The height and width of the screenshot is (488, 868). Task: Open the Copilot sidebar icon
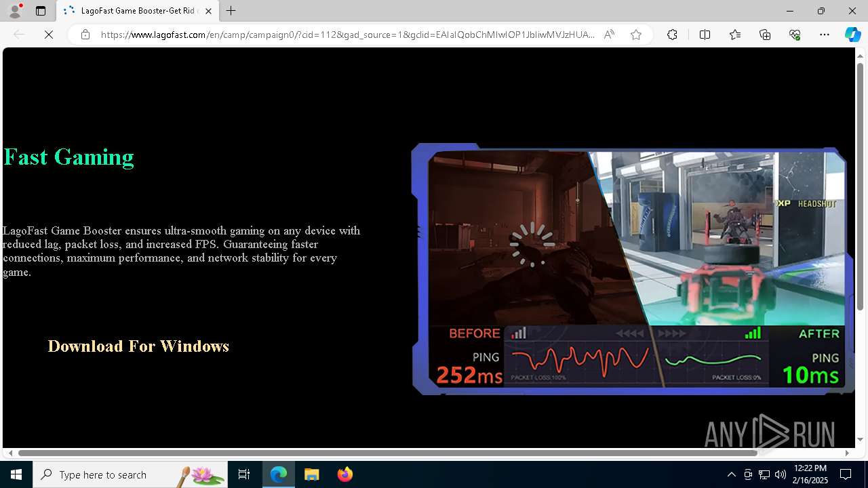click(x=852, y=35)
